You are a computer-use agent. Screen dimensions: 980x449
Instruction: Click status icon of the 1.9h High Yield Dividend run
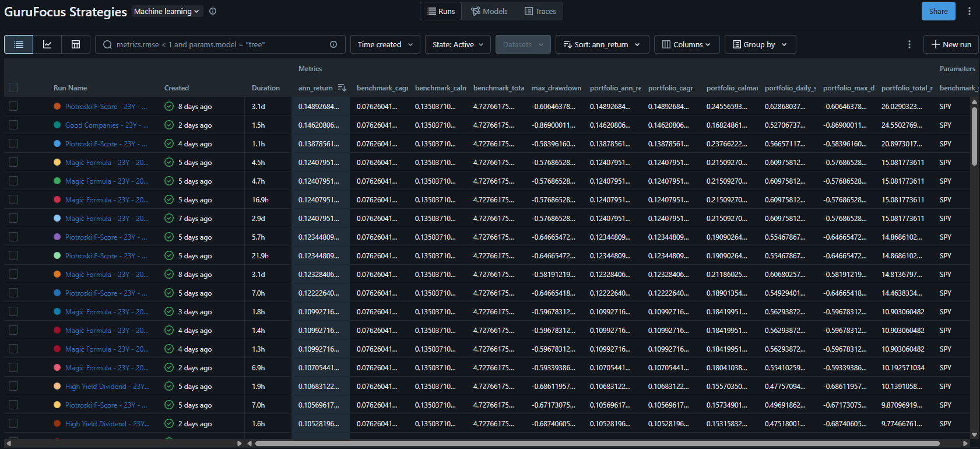point(169,387)
